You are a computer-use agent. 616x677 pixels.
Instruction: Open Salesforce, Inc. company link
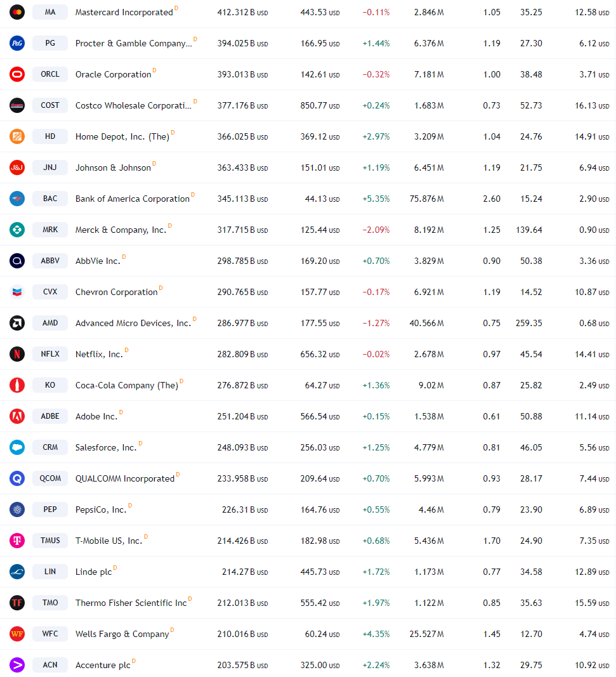pyautogui.click(x=106, y=447)
